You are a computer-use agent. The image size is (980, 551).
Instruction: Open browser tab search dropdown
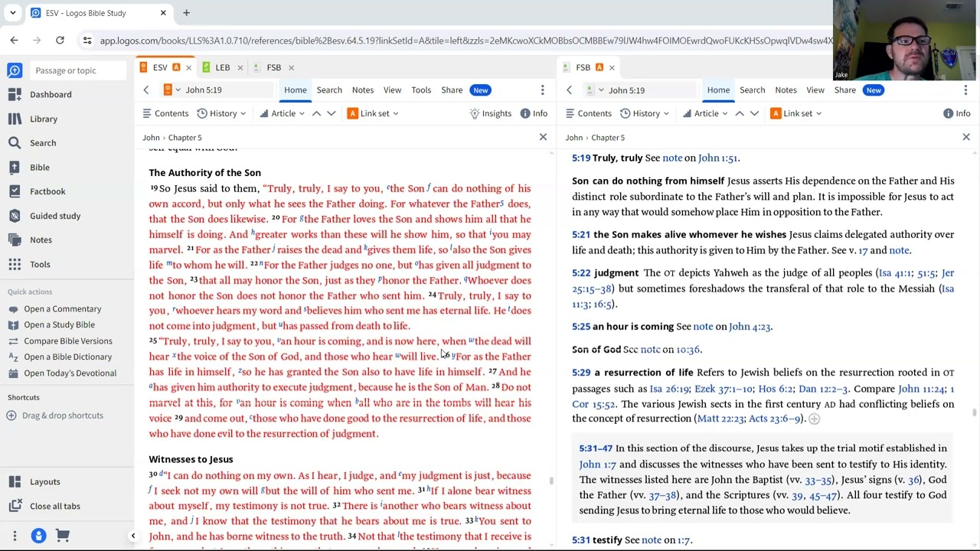[12, 13]
